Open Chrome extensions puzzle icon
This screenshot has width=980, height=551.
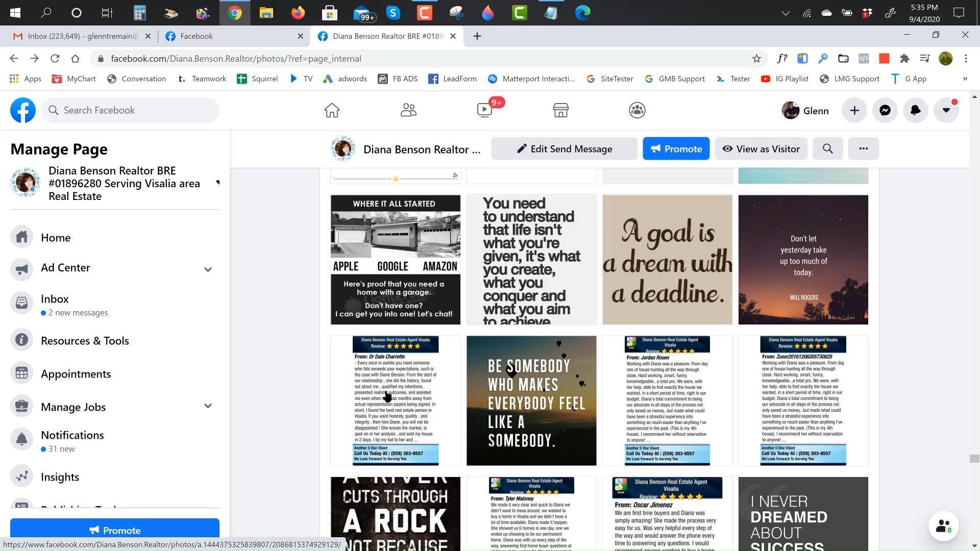tap(904, 59)
